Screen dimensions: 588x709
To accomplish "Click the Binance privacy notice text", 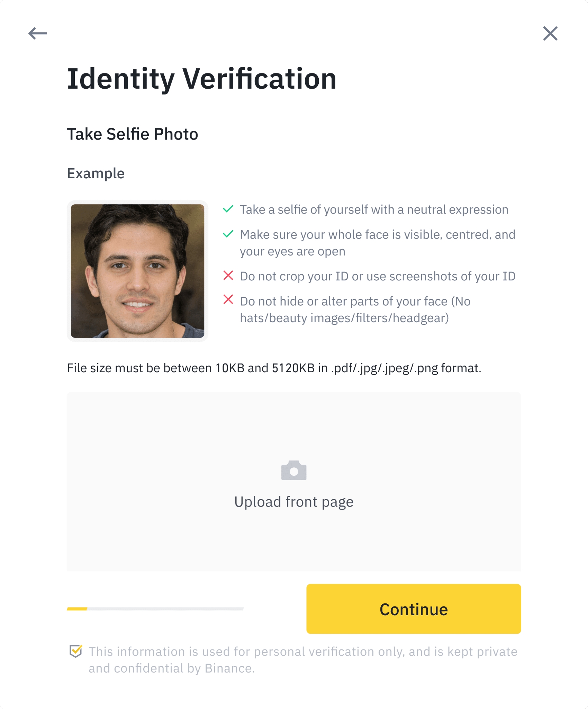I will pyautogui.click(x=303, y=659).
